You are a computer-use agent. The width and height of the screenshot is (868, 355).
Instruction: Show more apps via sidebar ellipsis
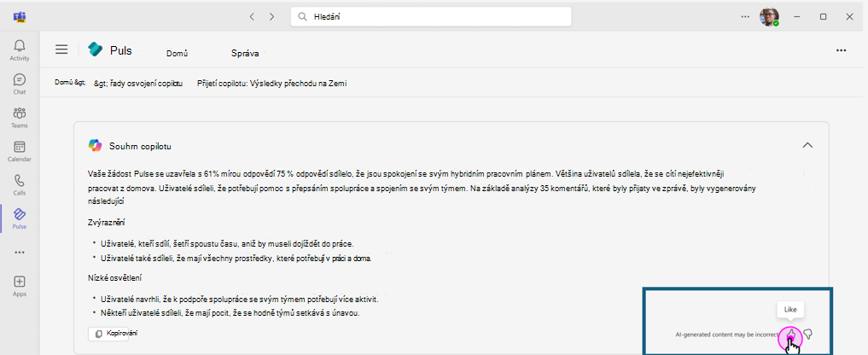click(x=19, y=252)
